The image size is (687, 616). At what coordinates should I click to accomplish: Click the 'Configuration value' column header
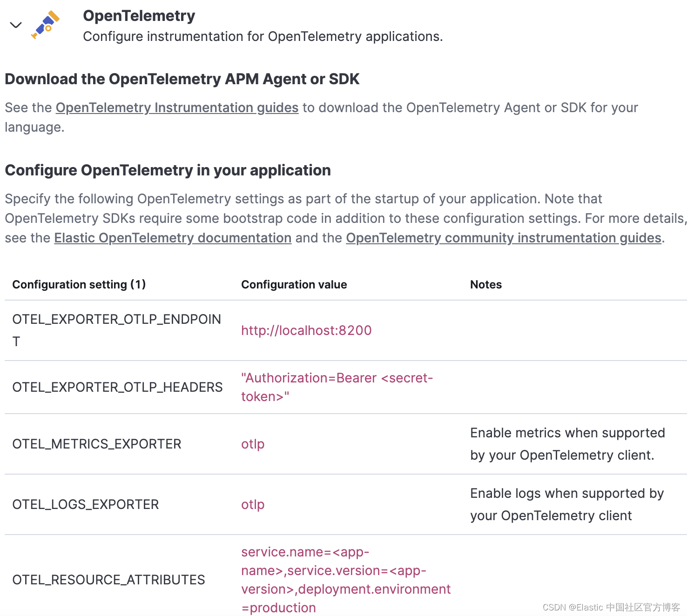[294, 284]
